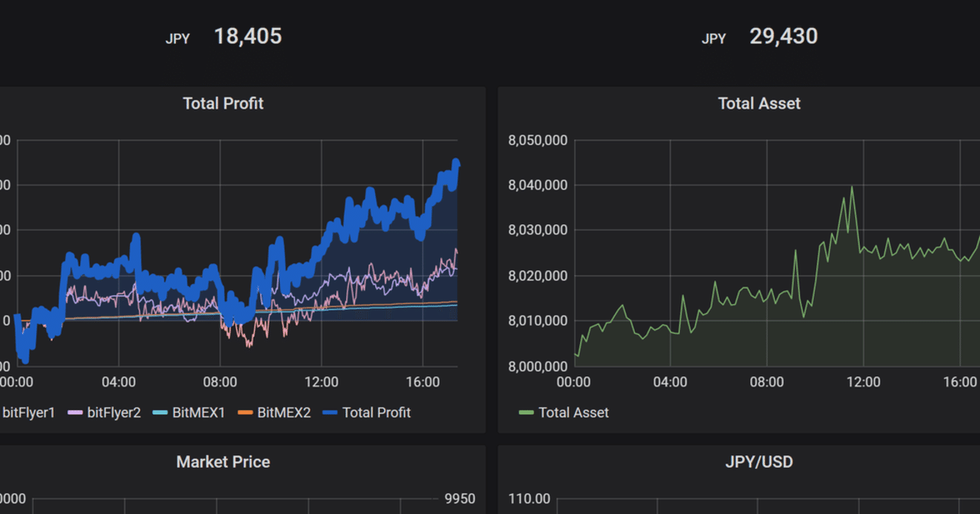Click the JPY 18,405 stat value
Image resolution: width=980 pixels, height=514 pixels.
coord(249,35)
